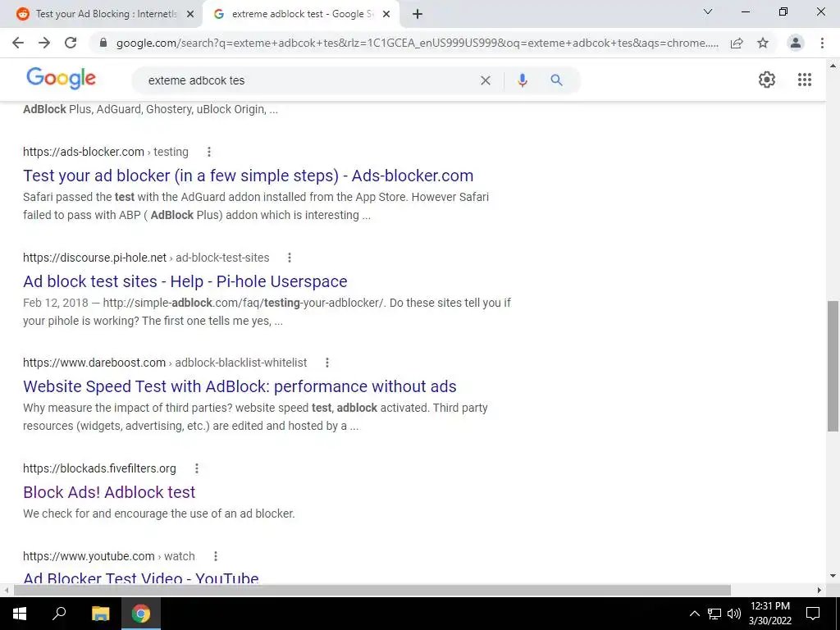Open Chrome's three-dot menu
Image resolution: width=840 pixels, height=630 pixels.
[x=822, y=43]
